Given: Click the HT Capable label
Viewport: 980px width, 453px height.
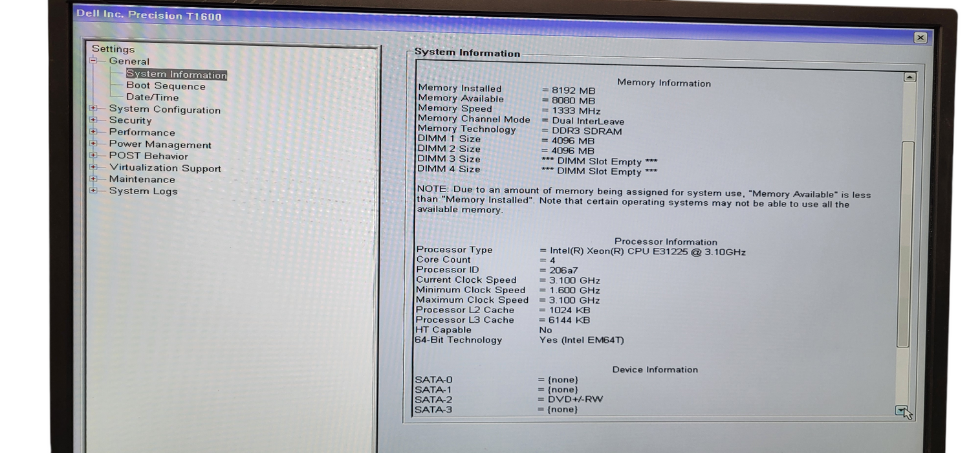Looking at the screenshot, I should [443, 330].
